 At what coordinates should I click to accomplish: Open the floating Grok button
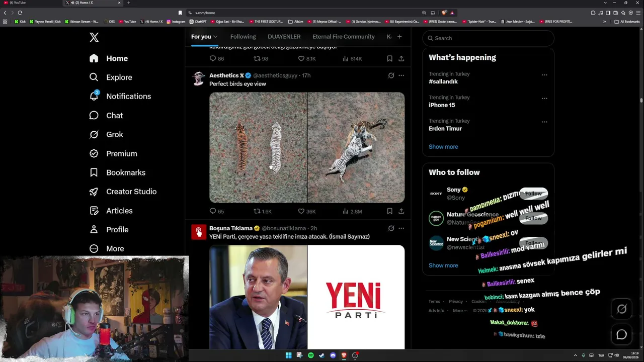coord(622,310)
